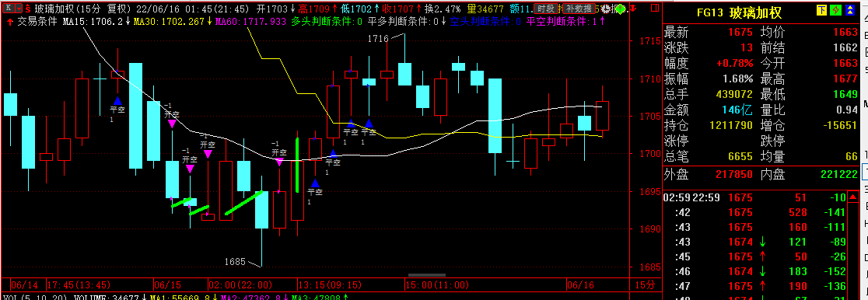868x300 pixels.
Task: Click the red S icon beside title
Action: 28,9
